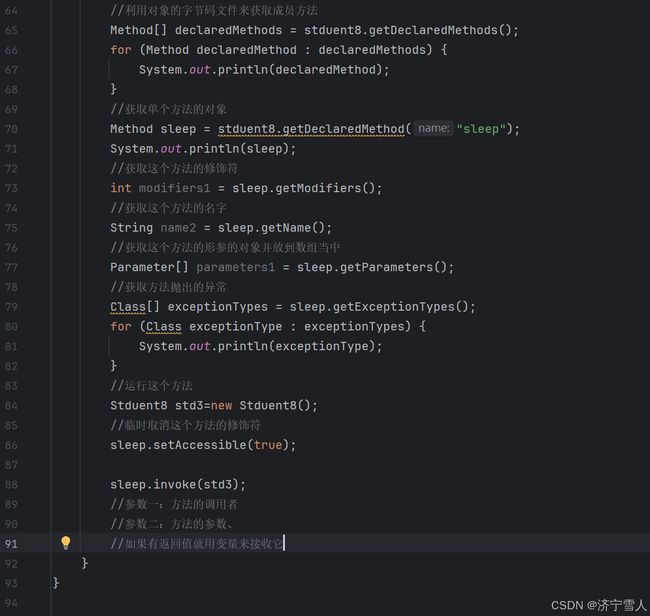Click the 'modifiers1' variable name

pyautogui.click(x=174, y=188)
